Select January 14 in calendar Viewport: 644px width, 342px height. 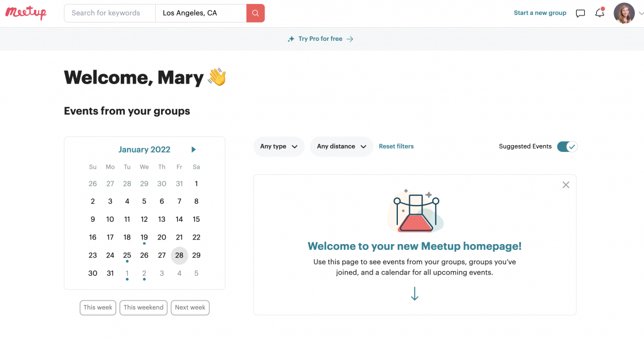tap(179, 219)
